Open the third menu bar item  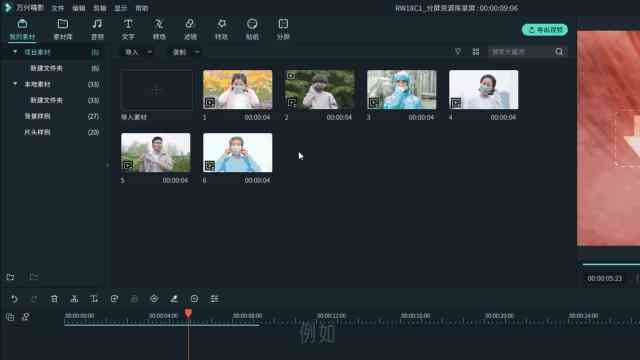tap(100, 8)
